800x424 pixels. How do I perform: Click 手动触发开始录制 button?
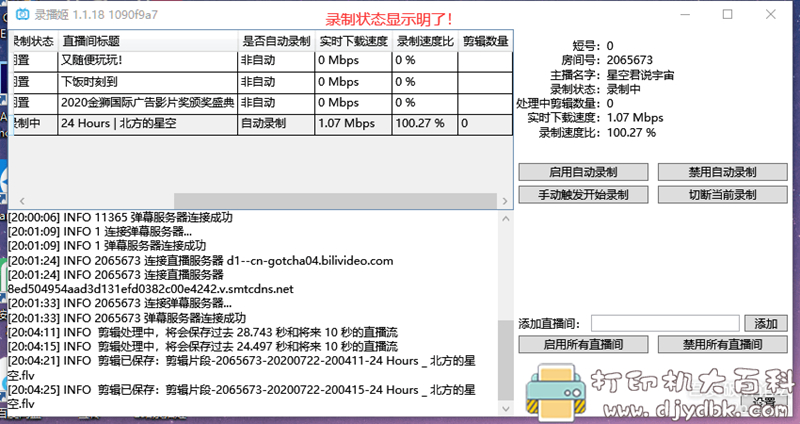pos(583,194)
